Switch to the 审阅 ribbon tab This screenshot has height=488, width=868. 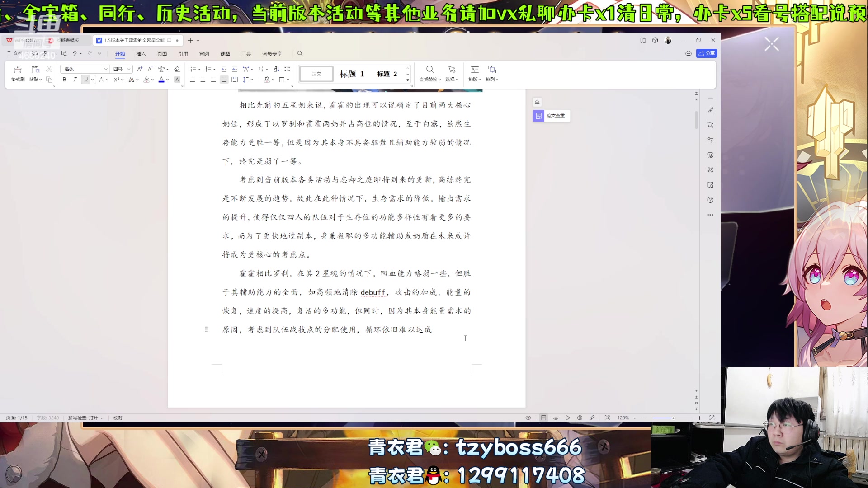(x=204, y=53)
